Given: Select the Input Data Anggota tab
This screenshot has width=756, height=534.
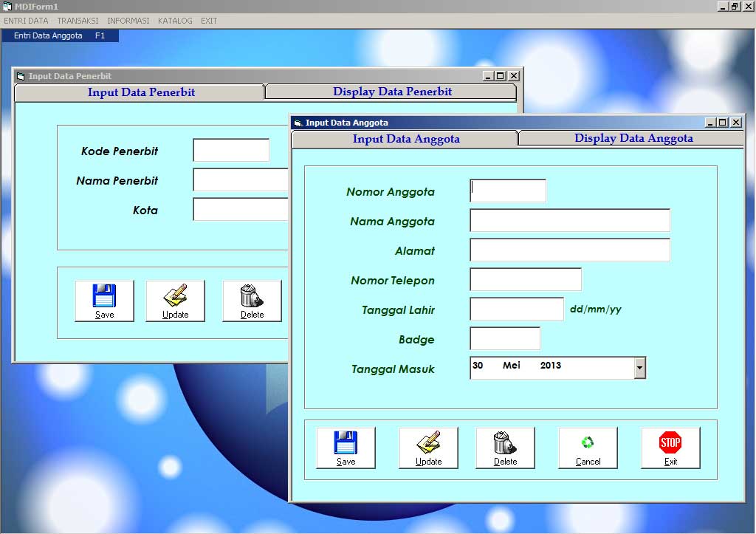Looking at the screenshot, I should (x=405, y=138).
